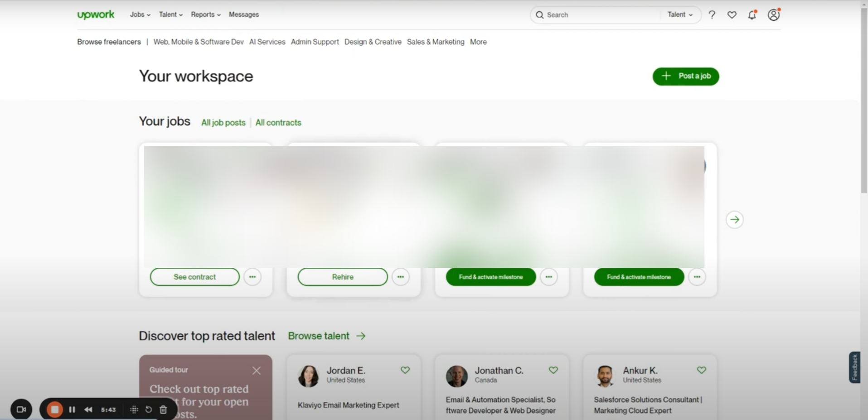Expand the Reports menu
This screenshot has width=868, height=420.
(206, 14)
